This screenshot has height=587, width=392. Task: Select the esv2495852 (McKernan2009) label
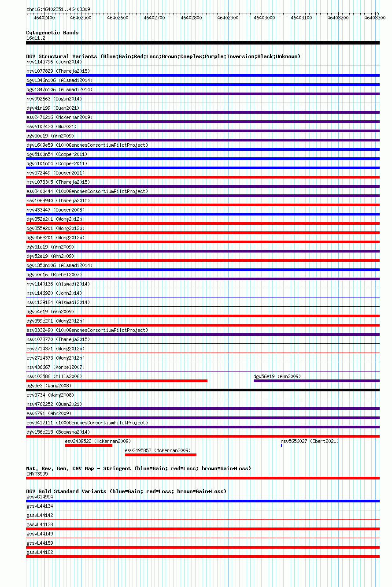tap(158, 451)
